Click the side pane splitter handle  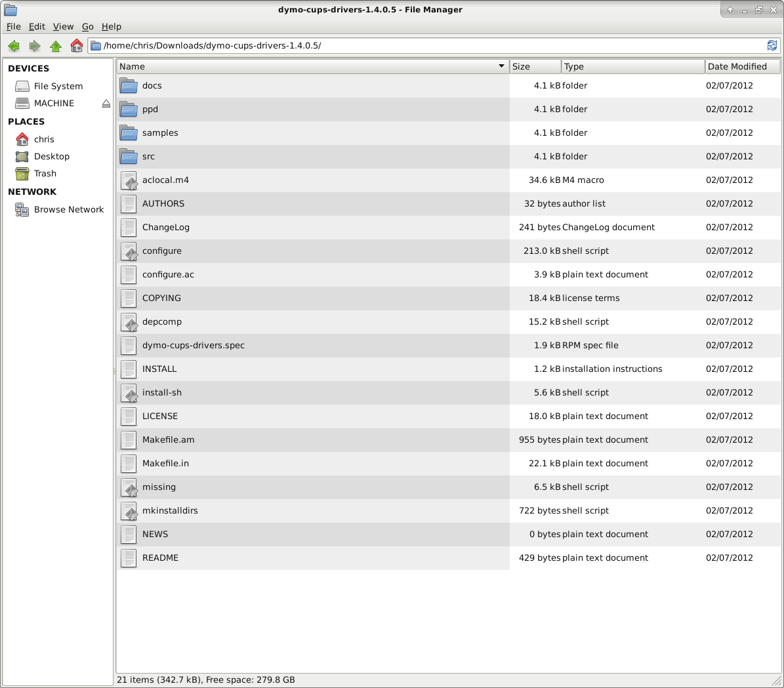(115, 371)
